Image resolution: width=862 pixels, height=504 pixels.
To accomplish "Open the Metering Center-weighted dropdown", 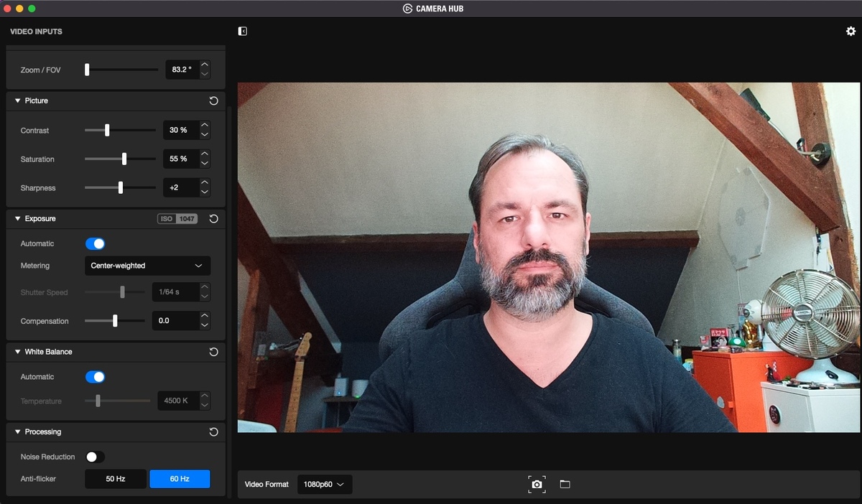I will pyautogui.click(x=147, y=266).
